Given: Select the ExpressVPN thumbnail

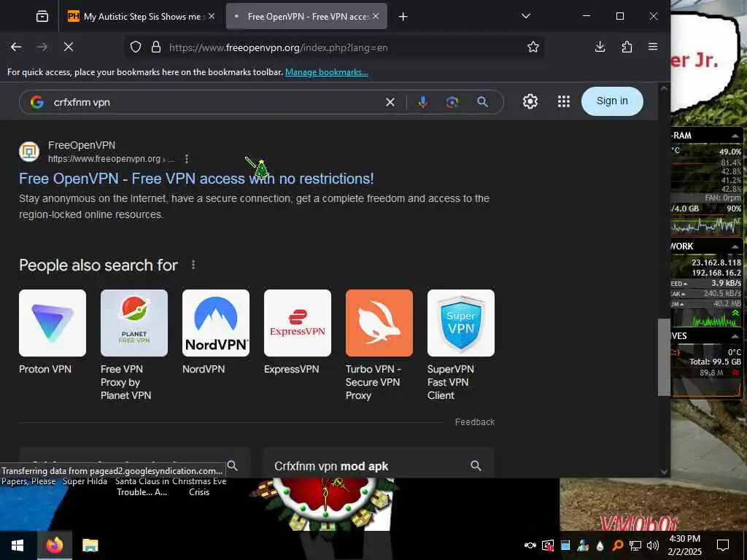Looking at the screenshot, I should point(298,323).
